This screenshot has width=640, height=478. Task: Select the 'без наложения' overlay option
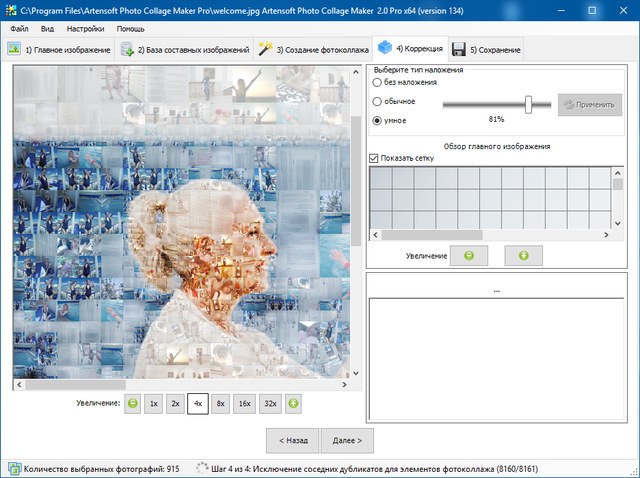(x=377, y=84)
